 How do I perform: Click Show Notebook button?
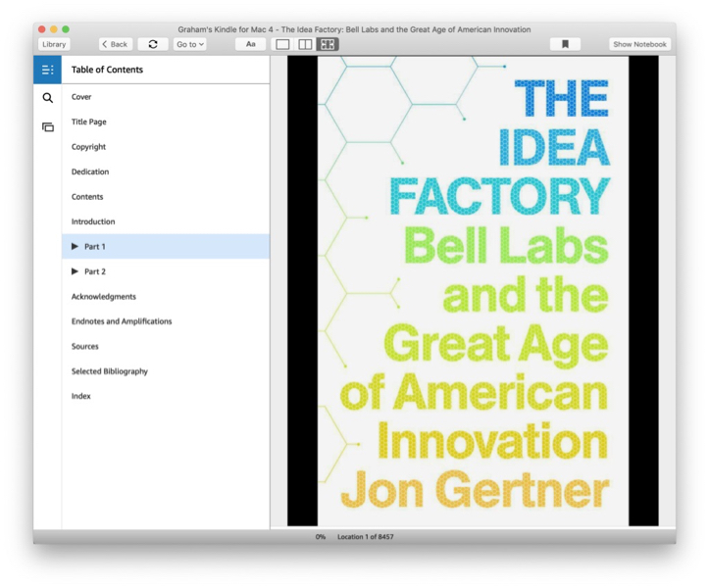click(639, 44)
